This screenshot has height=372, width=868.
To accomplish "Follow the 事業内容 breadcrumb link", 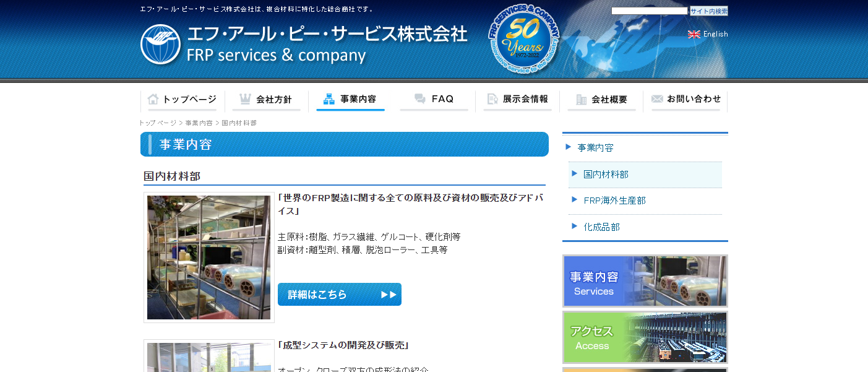I will click(x=199, y=123).
